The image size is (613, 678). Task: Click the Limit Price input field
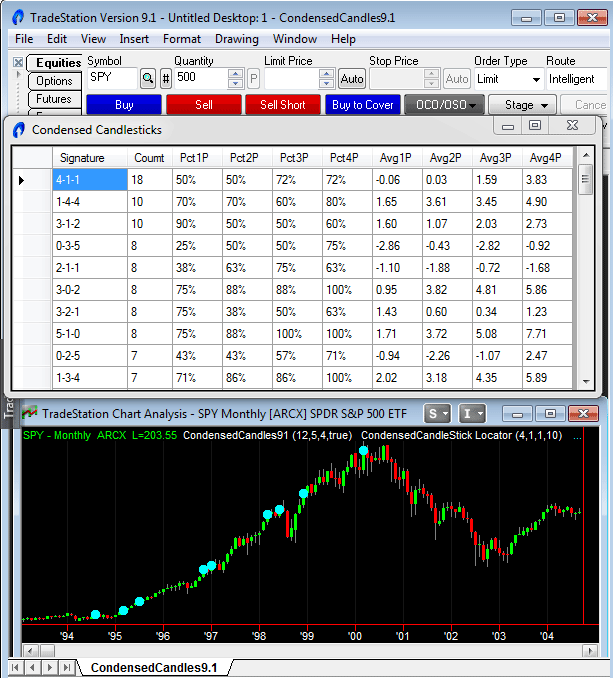click(x=292, y=79)
